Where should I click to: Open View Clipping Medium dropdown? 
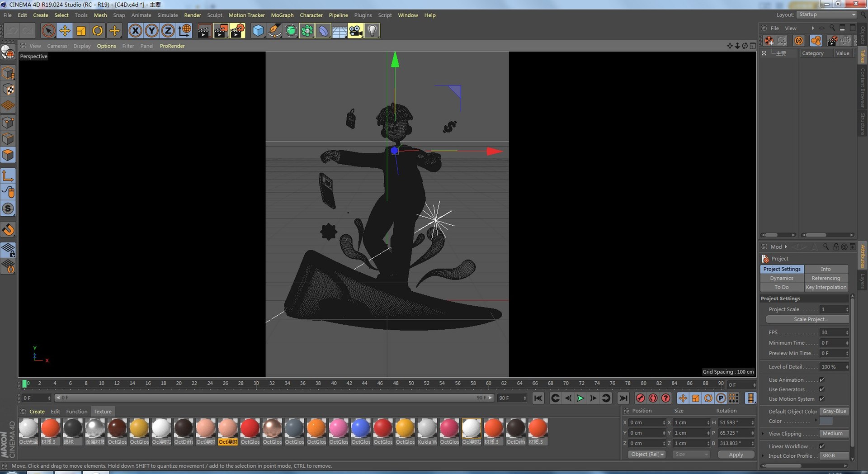pos(834,434)
